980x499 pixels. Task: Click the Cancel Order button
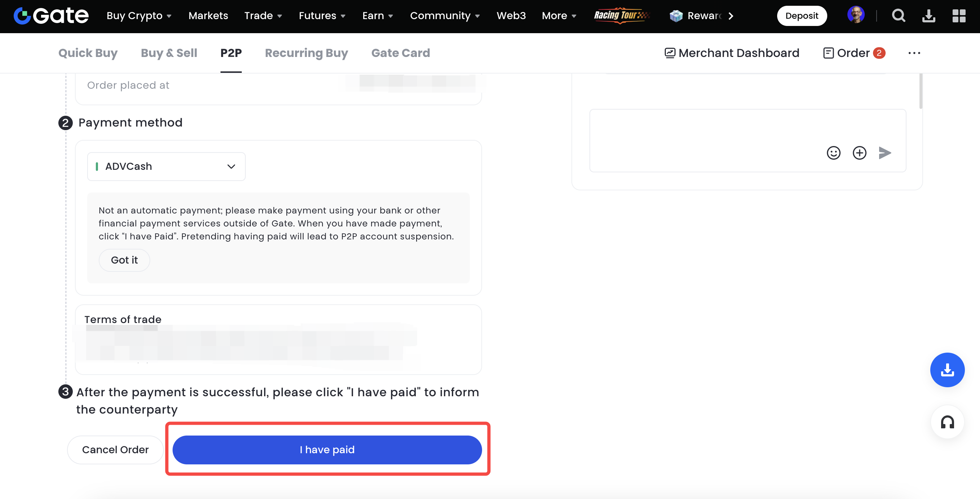115,450
